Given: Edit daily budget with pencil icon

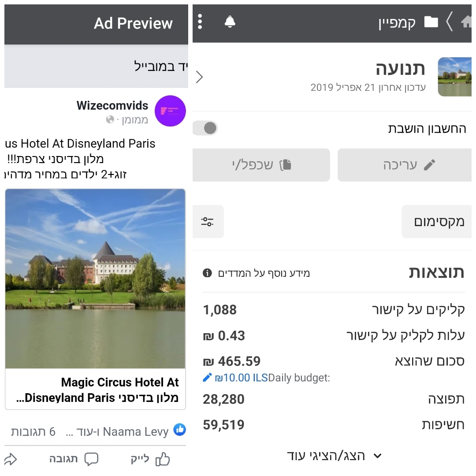Looking at the screenshot, I should tap(207, 378).
